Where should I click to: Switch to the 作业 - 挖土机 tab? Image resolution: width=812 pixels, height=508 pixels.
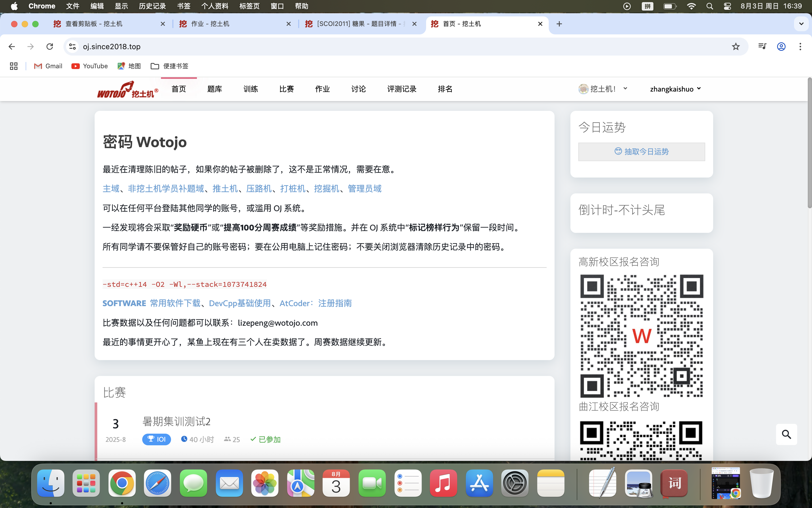pyautogui.click(x=235, y=24)
